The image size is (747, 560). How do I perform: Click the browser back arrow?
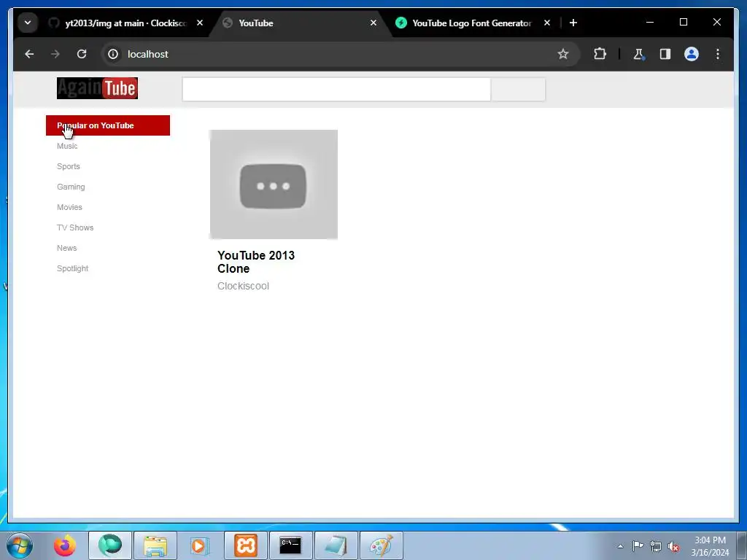29,54
